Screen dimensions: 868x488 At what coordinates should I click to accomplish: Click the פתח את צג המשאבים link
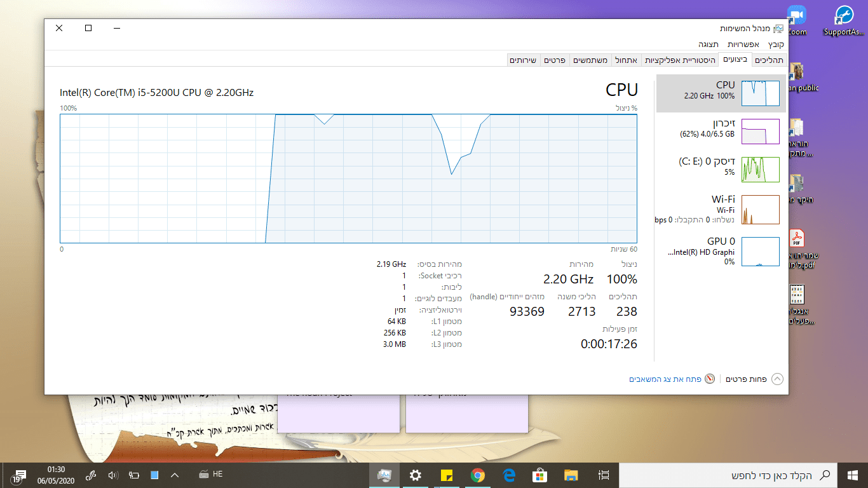[x=665, y=379]
